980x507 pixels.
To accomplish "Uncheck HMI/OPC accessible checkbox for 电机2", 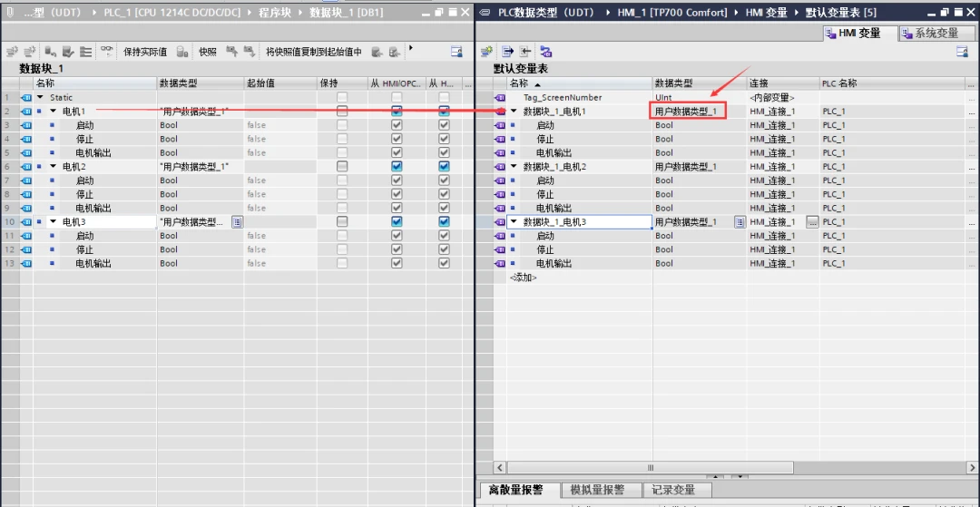I will [x=397, y=167].
